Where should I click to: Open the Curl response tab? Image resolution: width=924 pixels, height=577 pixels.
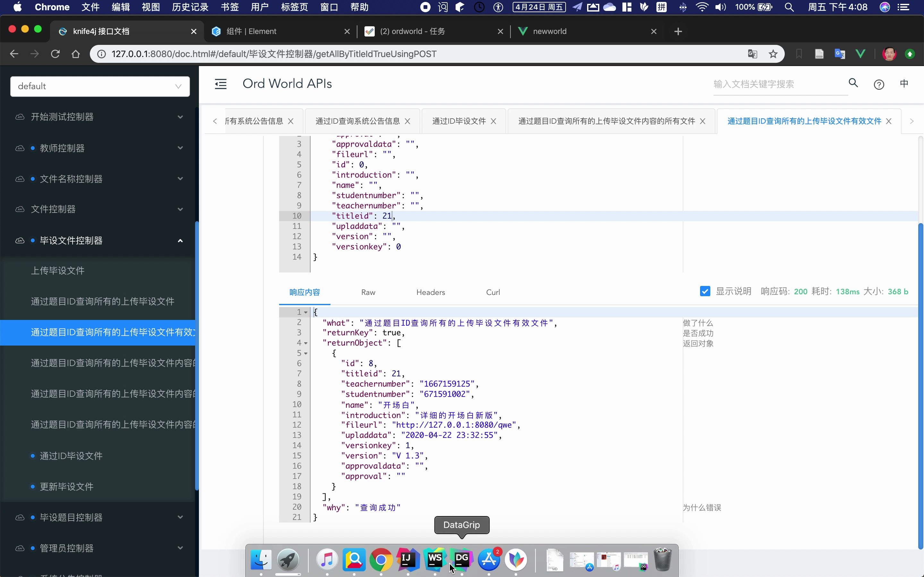pyautogui.click(x=492, y=292)
